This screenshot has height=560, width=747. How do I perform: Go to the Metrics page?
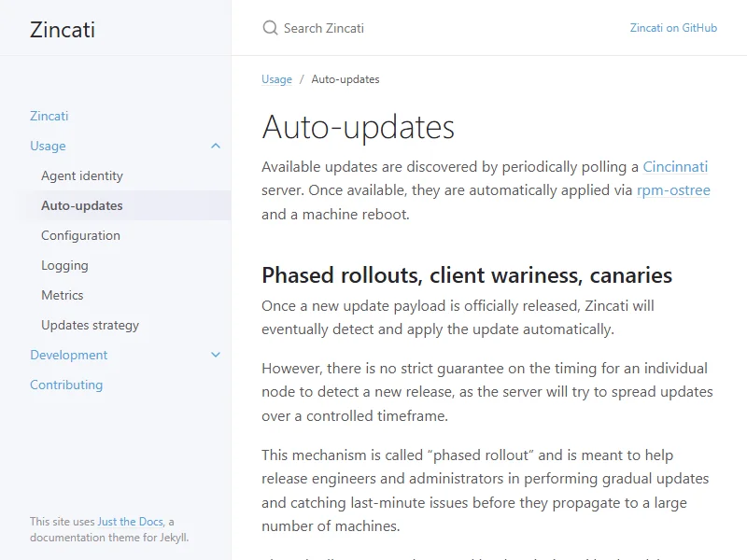click(x=63, y=295)
